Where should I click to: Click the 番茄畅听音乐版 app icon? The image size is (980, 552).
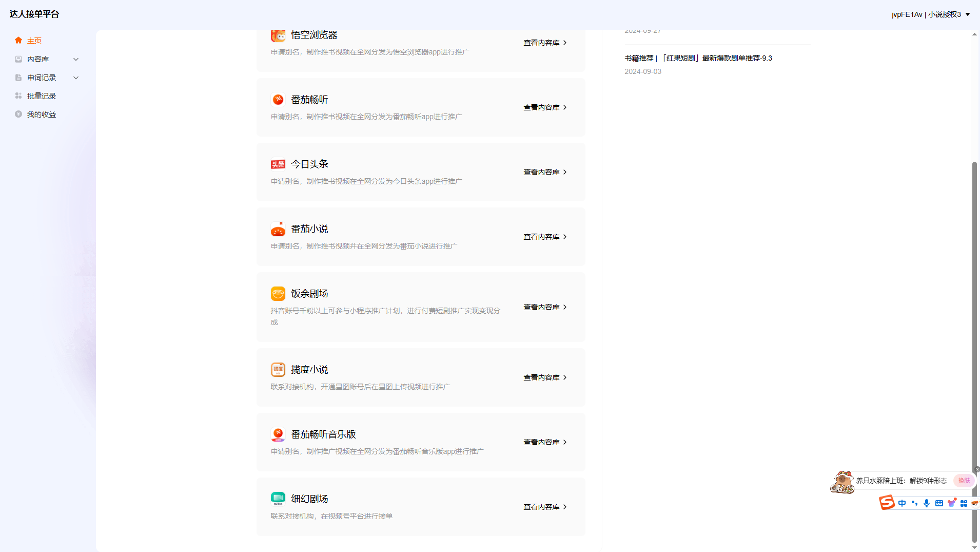(278, 434)
